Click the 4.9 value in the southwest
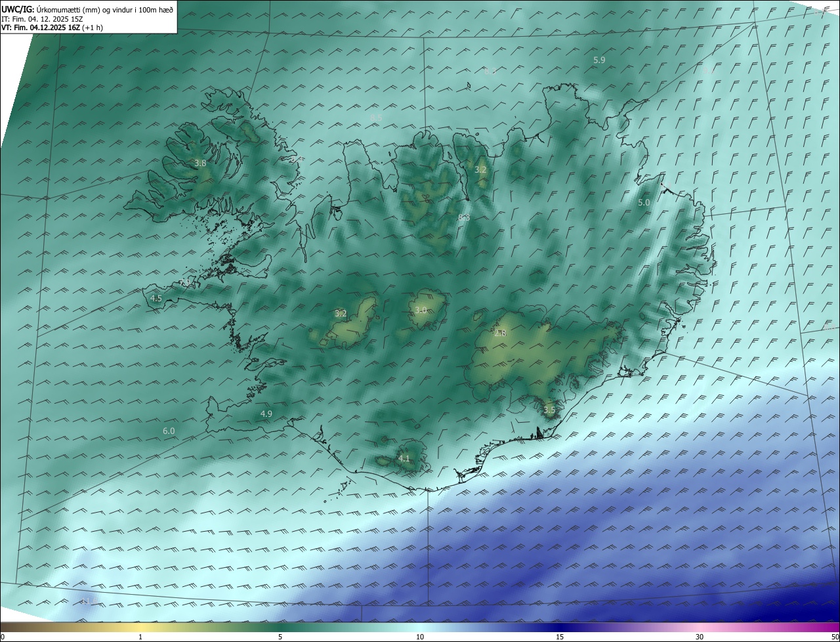The height and width of the screenshot is (642, 840). pos(266,414)
